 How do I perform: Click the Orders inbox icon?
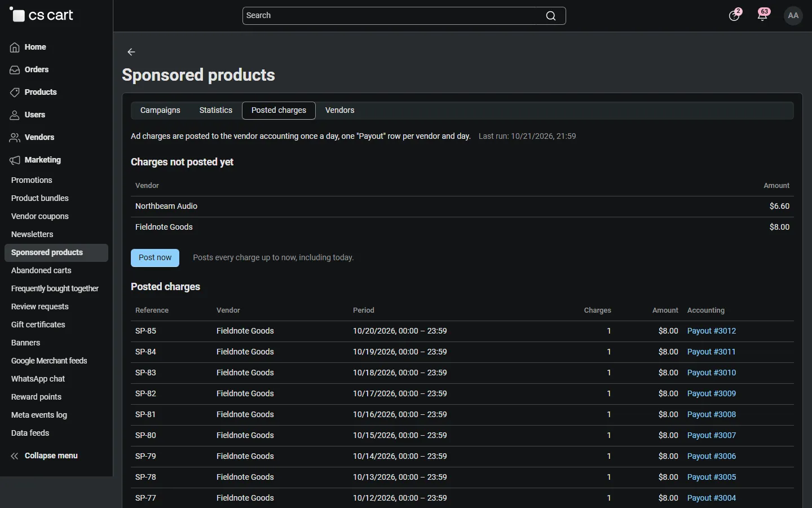click(15, 70)
